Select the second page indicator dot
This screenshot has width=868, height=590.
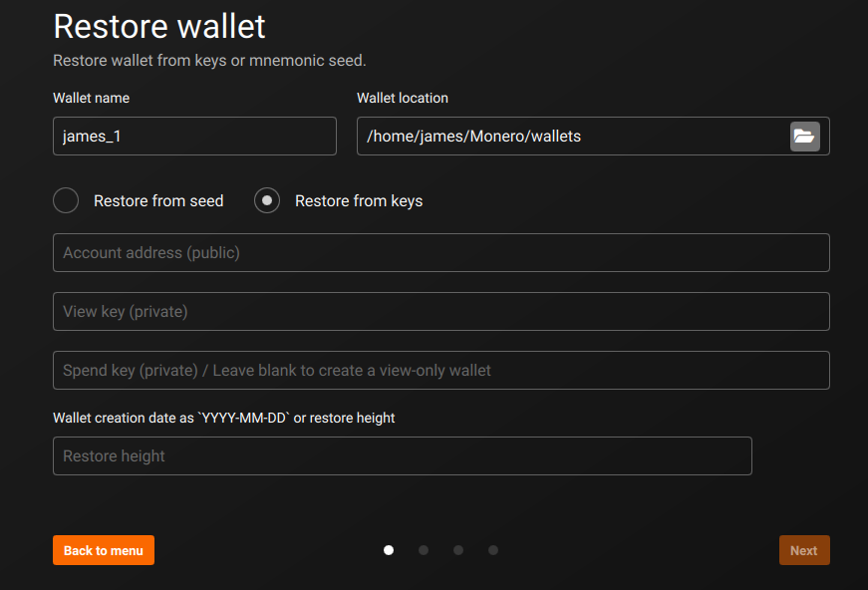[x=424, y=550]
